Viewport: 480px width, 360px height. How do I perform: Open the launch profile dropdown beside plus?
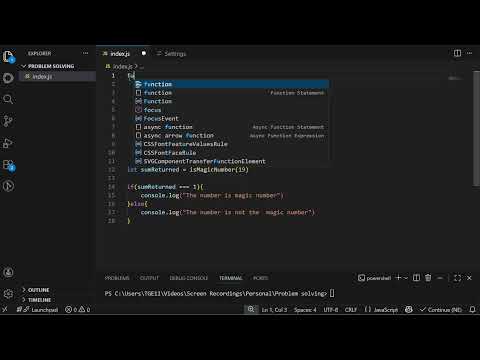[406, 278]
